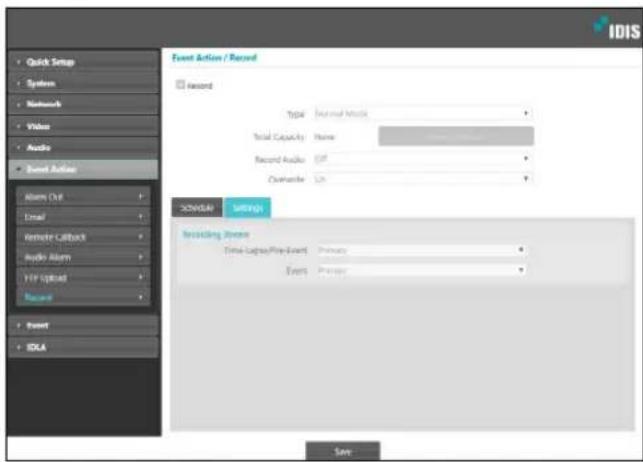
Task: Switch to the Settings tab
Action: (248, 207)
